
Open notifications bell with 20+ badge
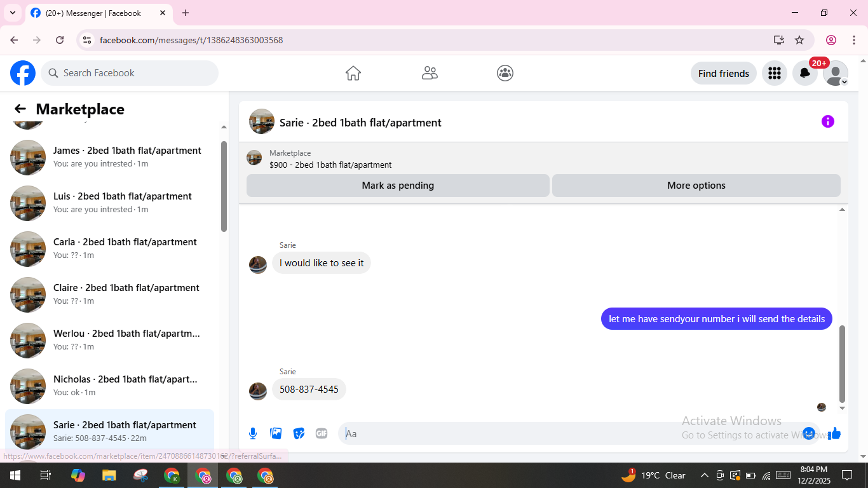coord(805,73)
